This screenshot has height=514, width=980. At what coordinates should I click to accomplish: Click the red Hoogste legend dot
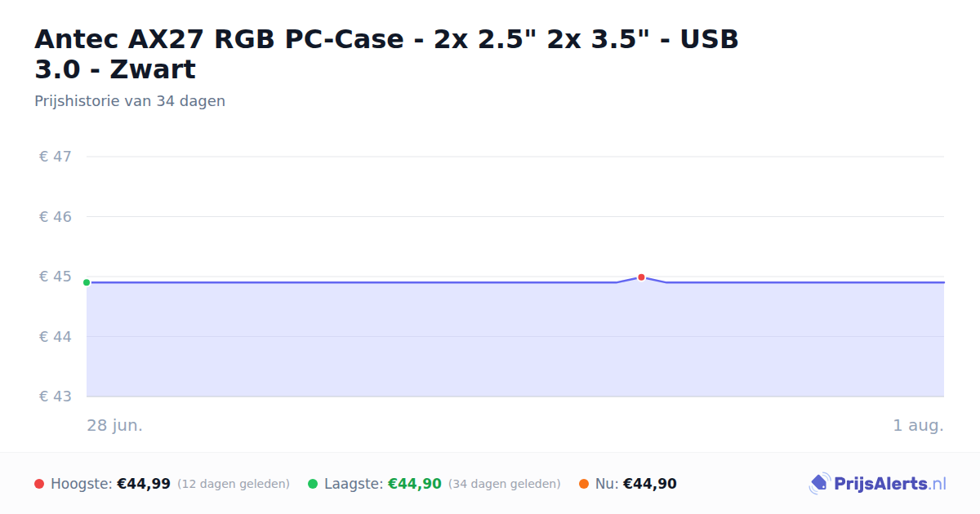pyautogui.click(x=39, y=484)
